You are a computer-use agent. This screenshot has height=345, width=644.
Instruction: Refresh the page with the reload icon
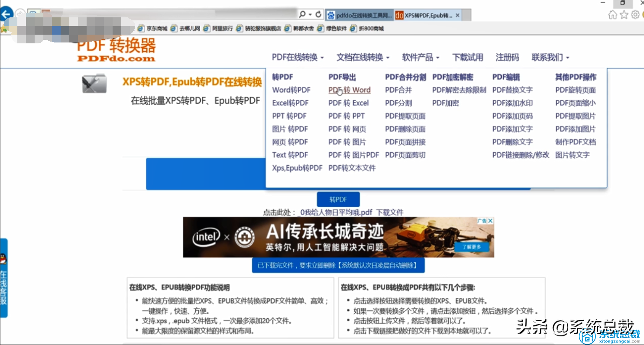[319, 14]
